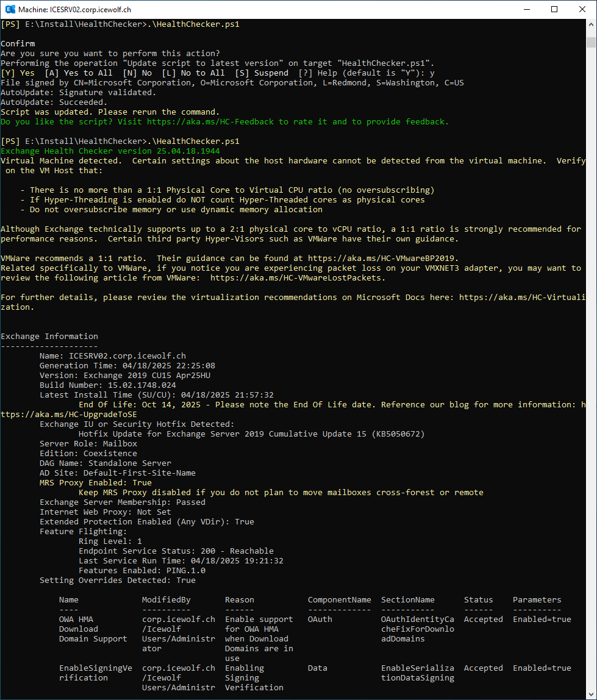Click the 'OAuthIdentityCa' section name cell
The image size is (597, 700).
pyautogui.click(x=418, y=620)
